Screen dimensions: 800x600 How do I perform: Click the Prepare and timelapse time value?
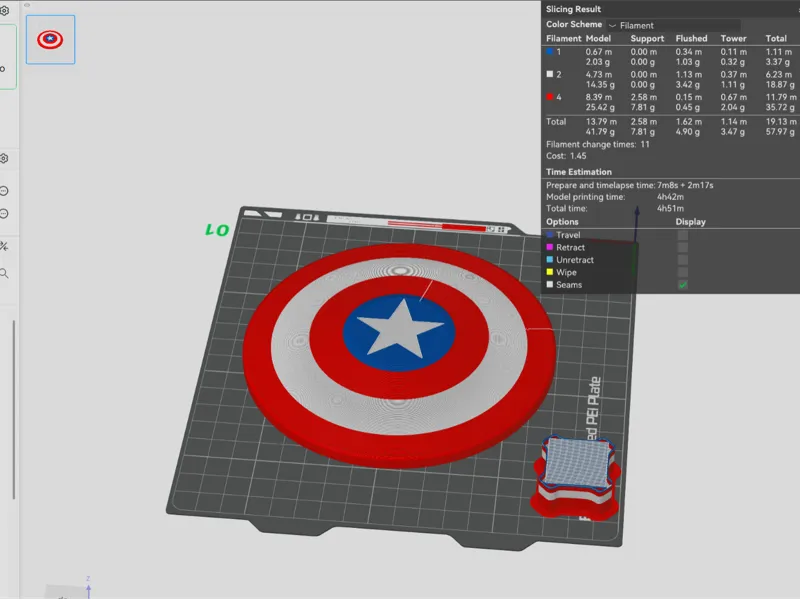pos(685,185)
